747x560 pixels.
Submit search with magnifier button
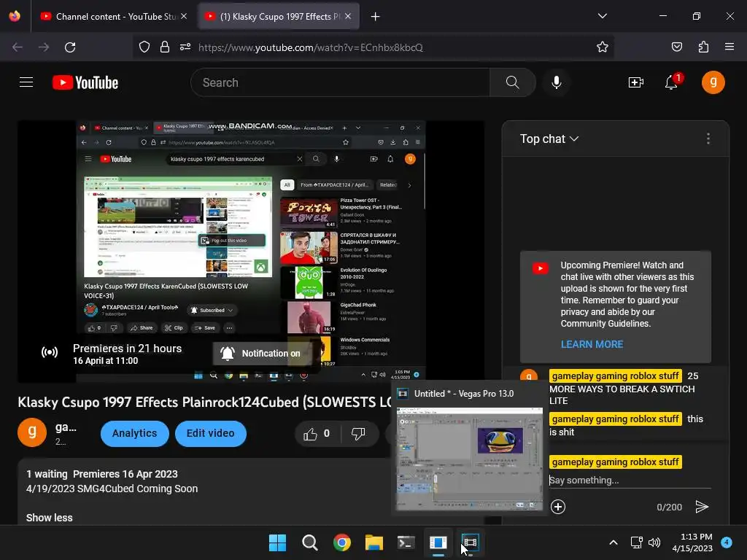click(x=513, y=82)
